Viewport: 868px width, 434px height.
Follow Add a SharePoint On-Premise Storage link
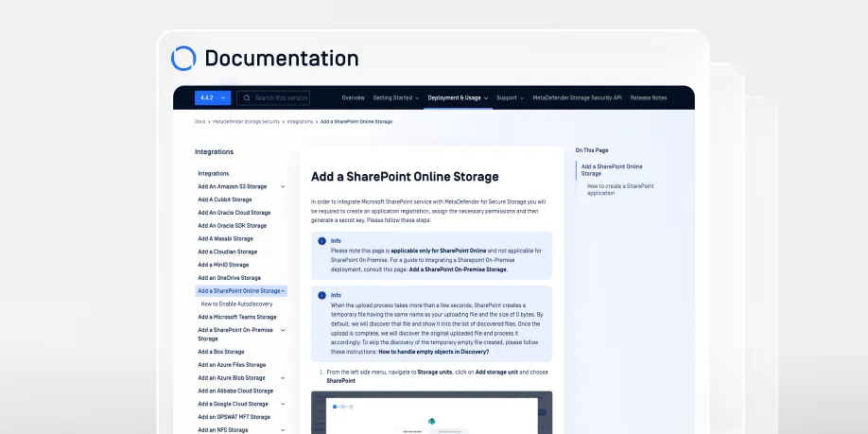(x=459, y=269)
